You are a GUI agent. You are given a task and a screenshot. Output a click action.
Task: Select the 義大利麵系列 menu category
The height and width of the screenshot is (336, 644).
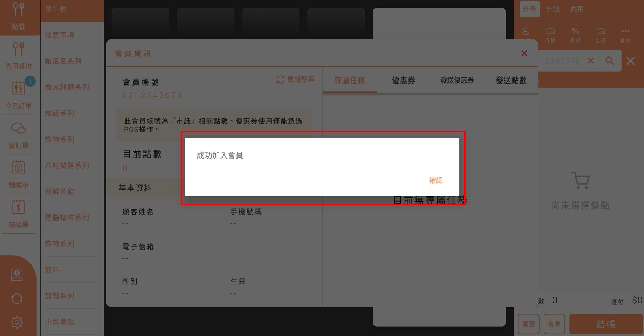67,87
